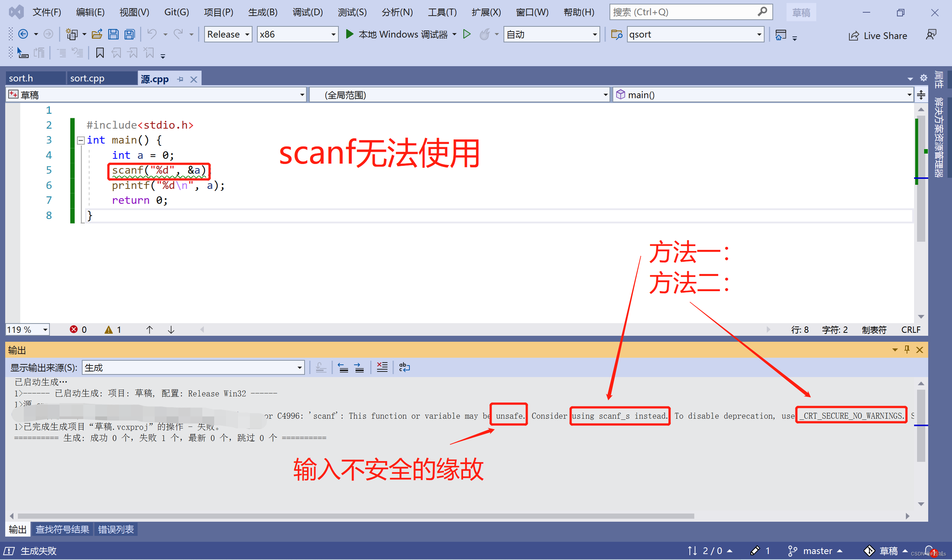Click the increase indent icon
The width and height of the screenshot is (952, 560).
tap(77, 53)
